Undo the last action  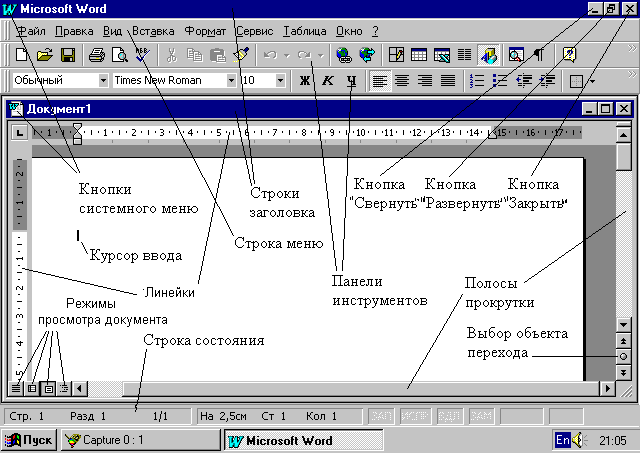coord(271,54)
